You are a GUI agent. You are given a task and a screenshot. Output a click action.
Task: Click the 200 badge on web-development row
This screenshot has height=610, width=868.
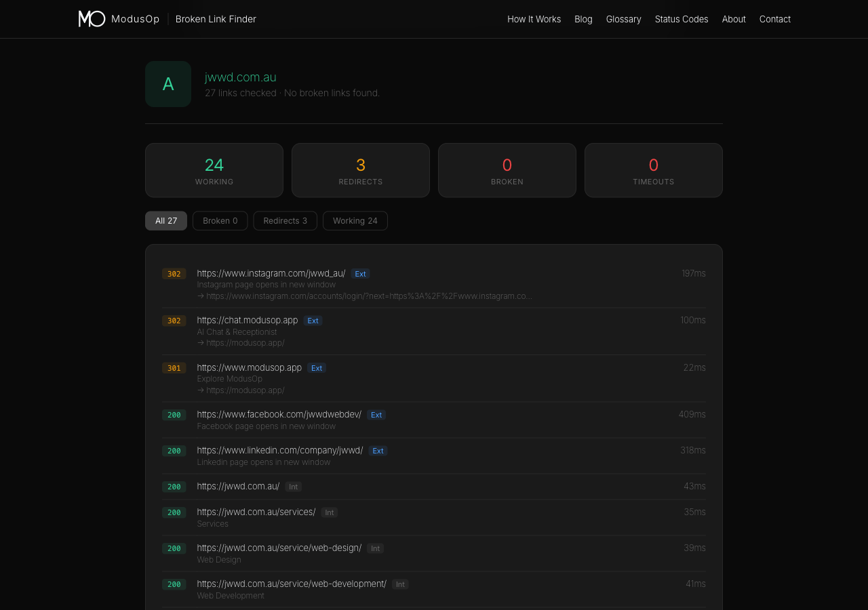pyautogui.click(x=174, y=584)
